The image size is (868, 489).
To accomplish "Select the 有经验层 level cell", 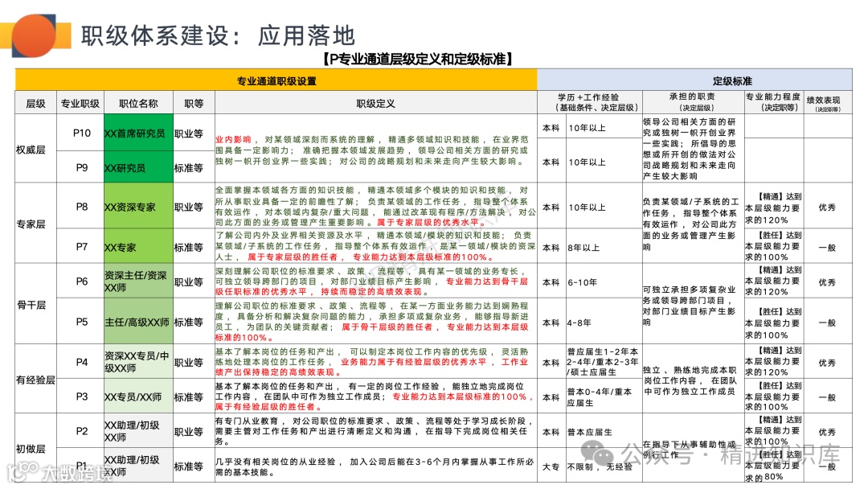I will 36,380.
